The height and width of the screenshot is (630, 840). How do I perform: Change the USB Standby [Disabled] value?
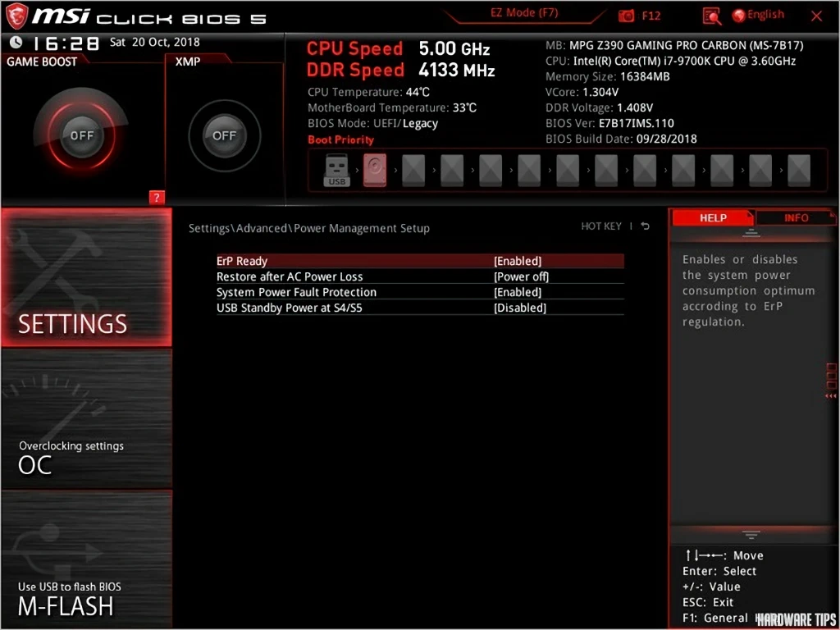click(x=519, y=308)
